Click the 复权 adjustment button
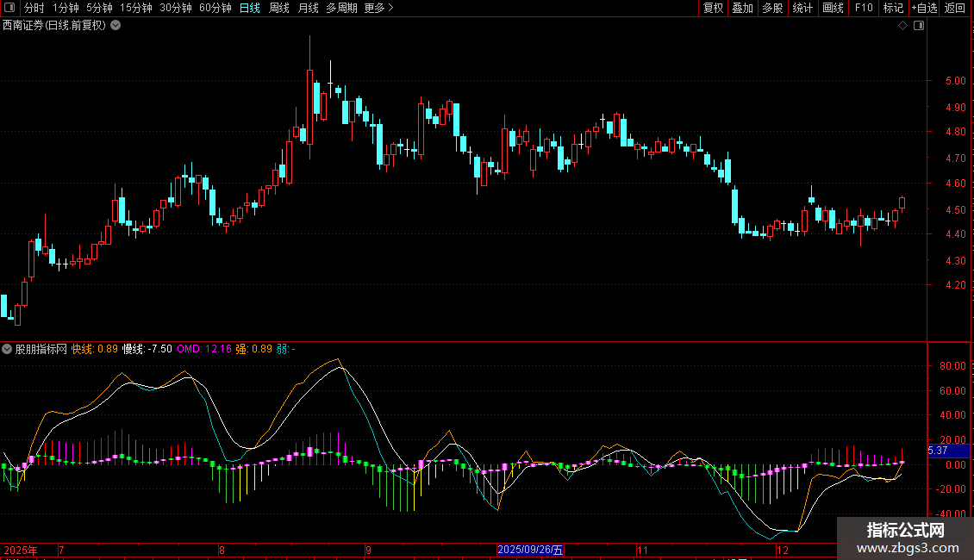Image resolution: width=974 pixels, height=560 pixels. click(713, 9)
